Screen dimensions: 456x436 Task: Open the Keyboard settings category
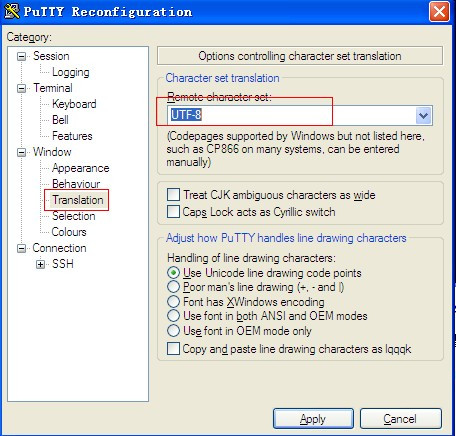(x=74, y=104)
